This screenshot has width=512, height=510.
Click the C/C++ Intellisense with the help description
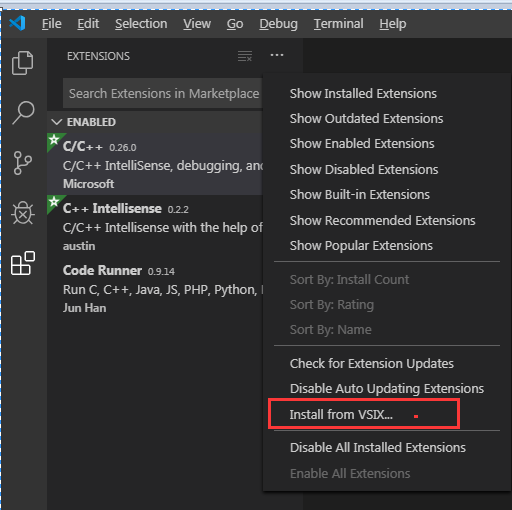point(163,228)
